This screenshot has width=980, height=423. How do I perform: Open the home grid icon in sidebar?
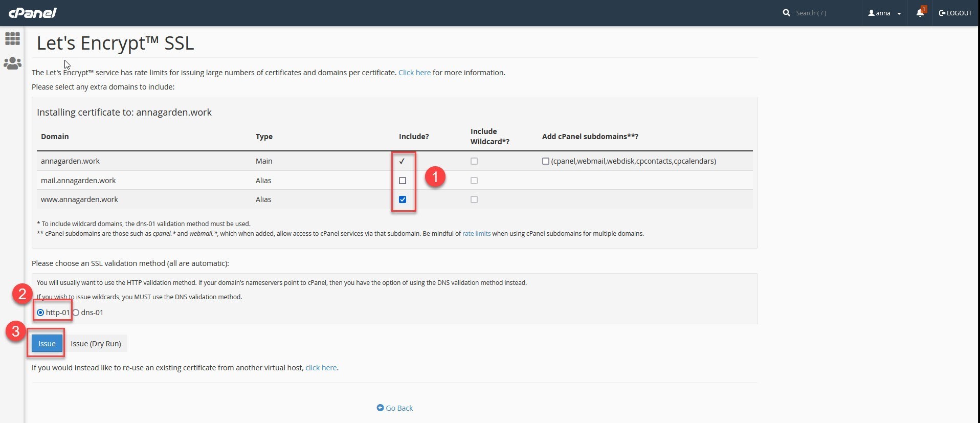pos(12,39)
